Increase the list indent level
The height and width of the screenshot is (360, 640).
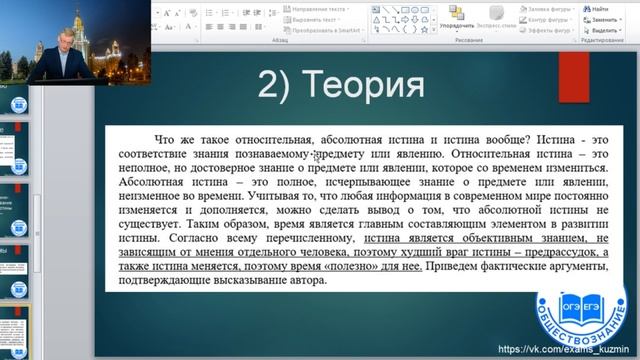[257, 13]
